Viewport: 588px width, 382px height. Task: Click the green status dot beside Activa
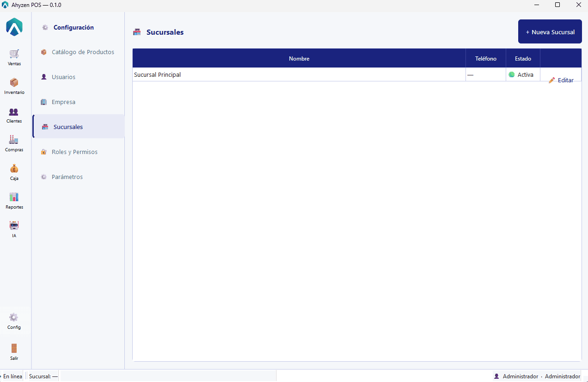pyautogui.click(x=512, y=74)
